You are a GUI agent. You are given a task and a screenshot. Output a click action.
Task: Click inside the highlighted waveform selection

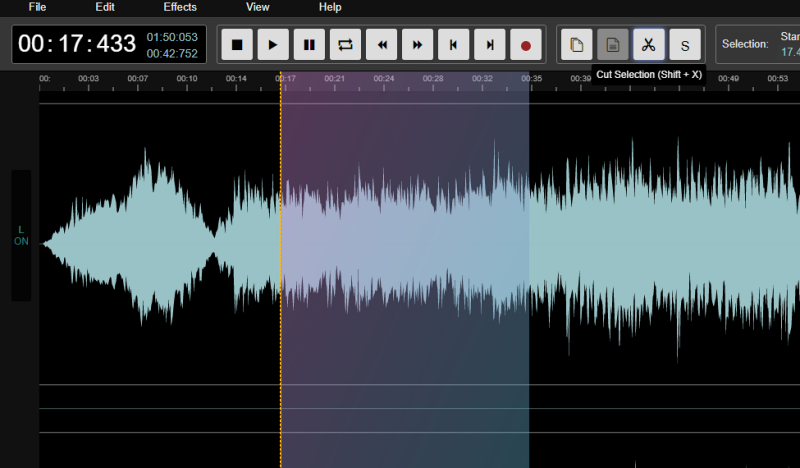(405, 270)
